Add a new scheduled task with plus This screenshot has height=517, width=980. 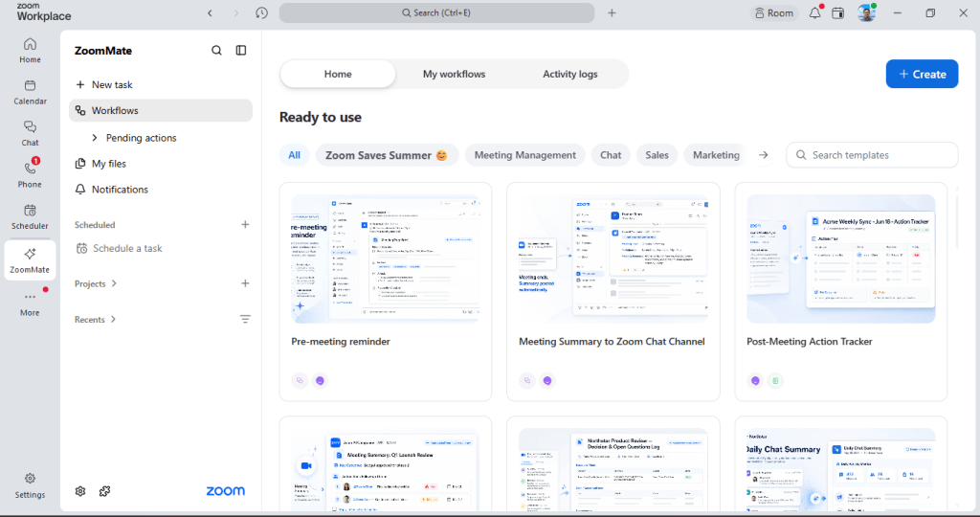coord(245,224)
